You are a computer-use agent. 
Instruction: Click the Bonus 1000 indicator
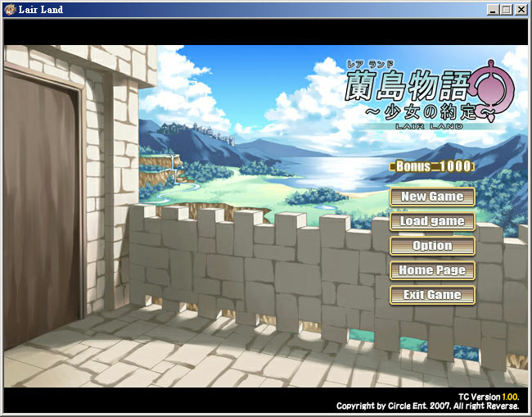coord(432,166)
